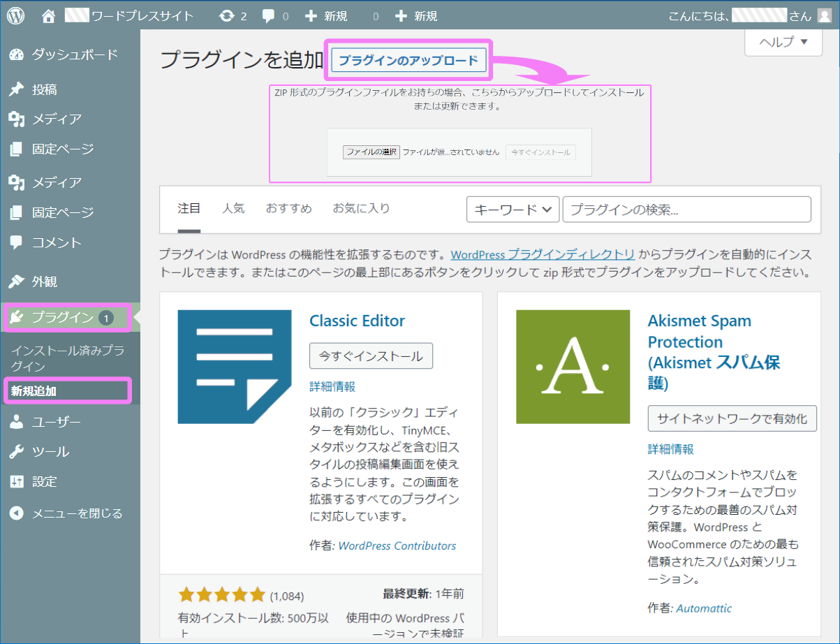The width and height of the screenshot is (840, 644).
Task: Select the お気に入り tab
Action: point(362,207)
